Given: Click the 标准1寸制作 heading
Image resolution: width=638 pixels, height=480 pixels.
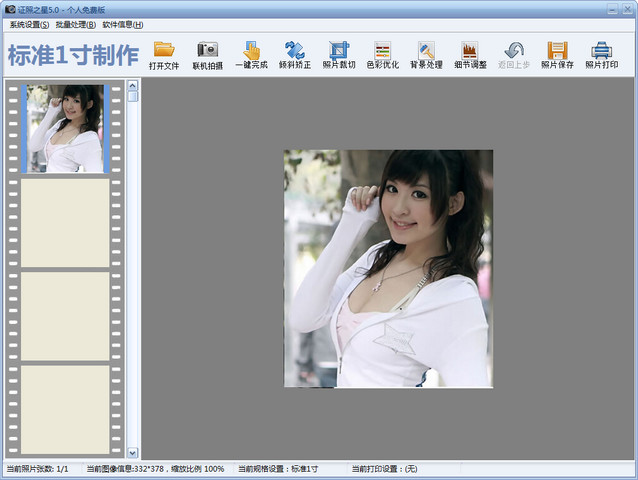Looking at the screenshot, I should pyautogui.click(x=73, y=55).
